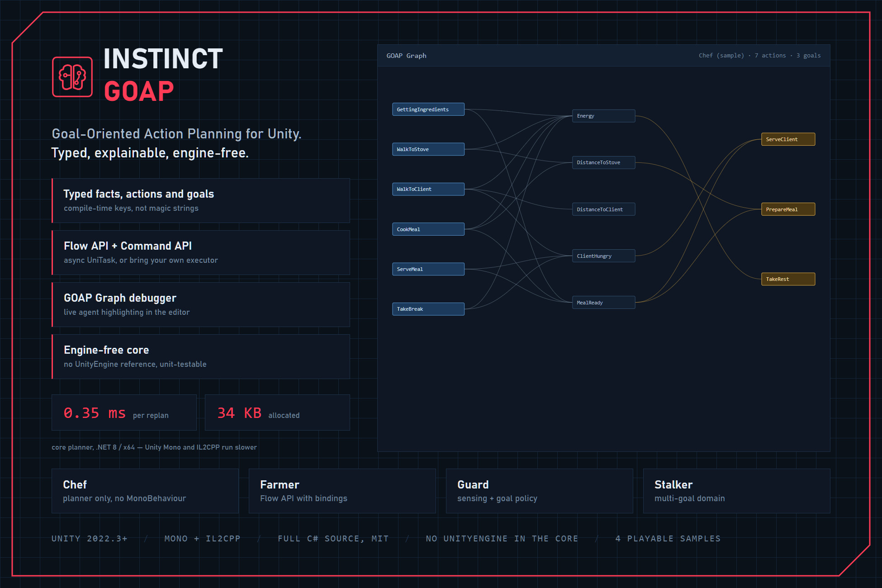Select the TakeBreak action node
This screenshot has height=588, width=882.
428,309
